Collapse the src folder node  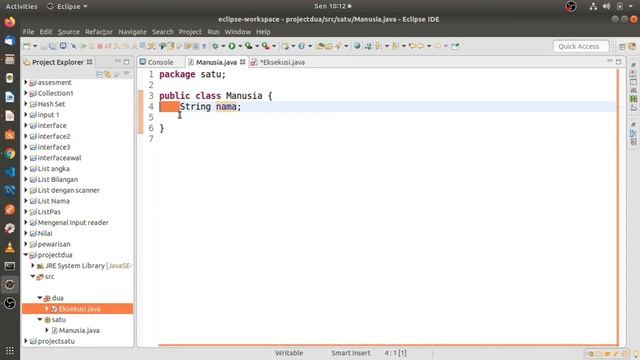click(x=33, y=276)
